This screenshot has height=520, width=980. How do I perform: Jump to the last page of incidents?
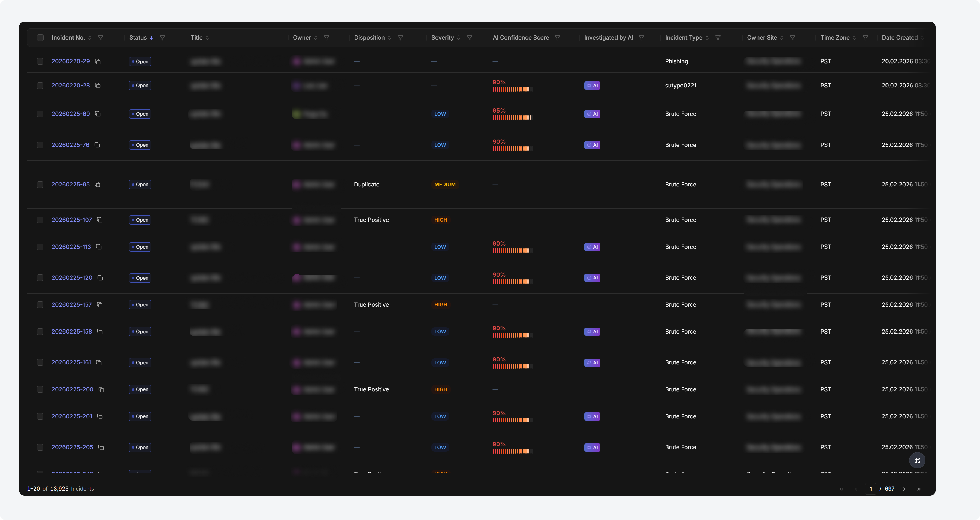coord(919,489)
